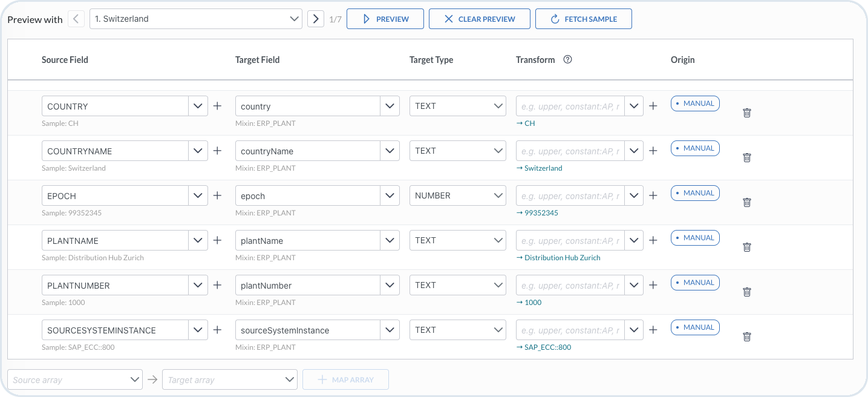
Task: Open target type dropdown for plantName
Action: (458, 240)
